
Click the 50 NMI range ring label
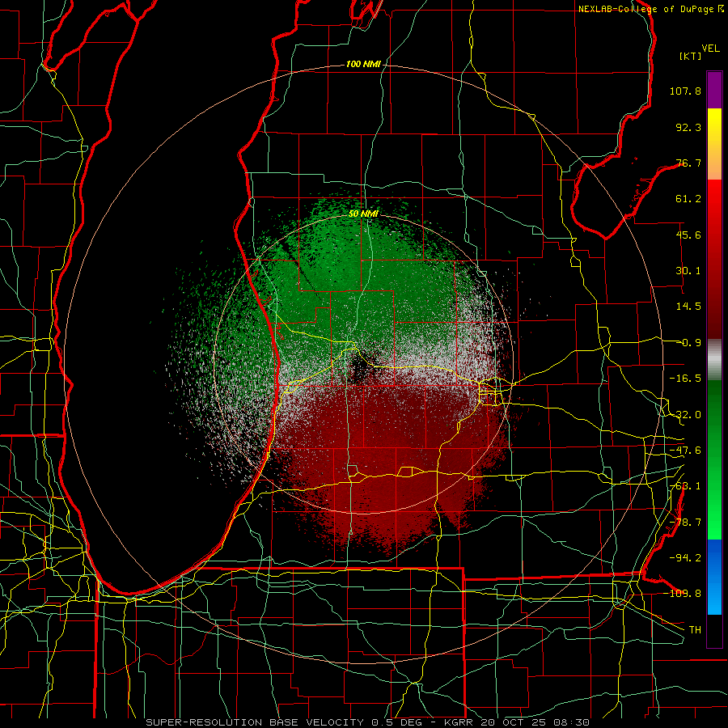(x=363, y=214)
